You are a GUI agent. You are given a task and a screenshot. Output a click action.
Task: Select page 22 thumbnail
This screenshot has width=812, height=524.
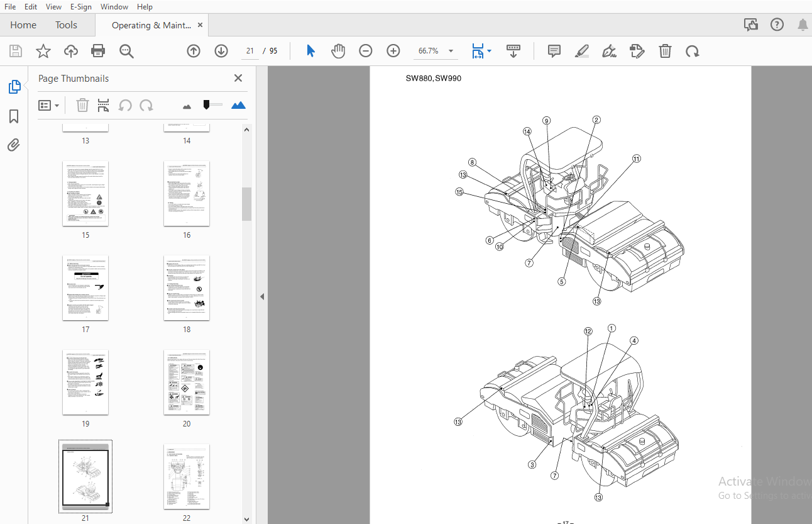187,476
